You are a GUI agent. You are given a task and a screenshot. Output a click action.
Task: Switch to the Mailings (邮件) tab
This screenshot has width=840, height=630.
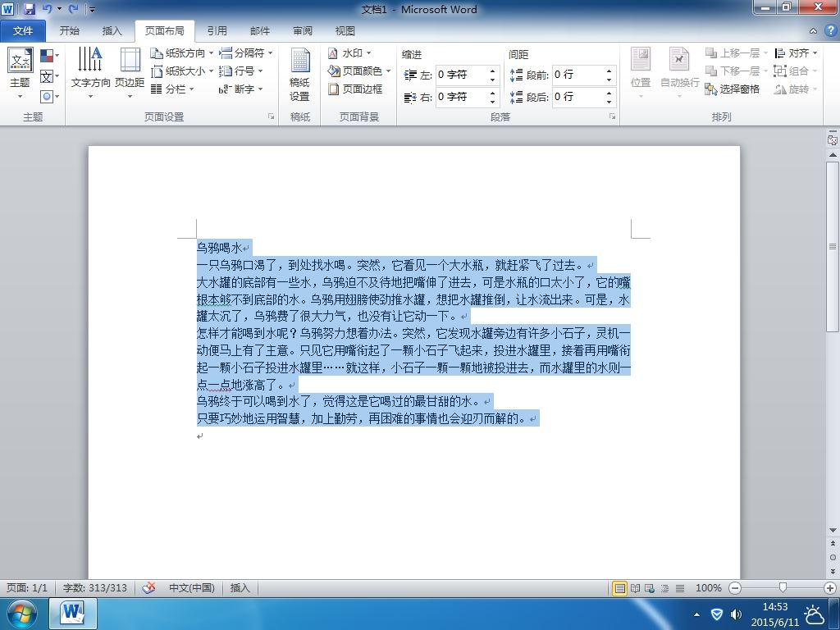tap(260, 31)
